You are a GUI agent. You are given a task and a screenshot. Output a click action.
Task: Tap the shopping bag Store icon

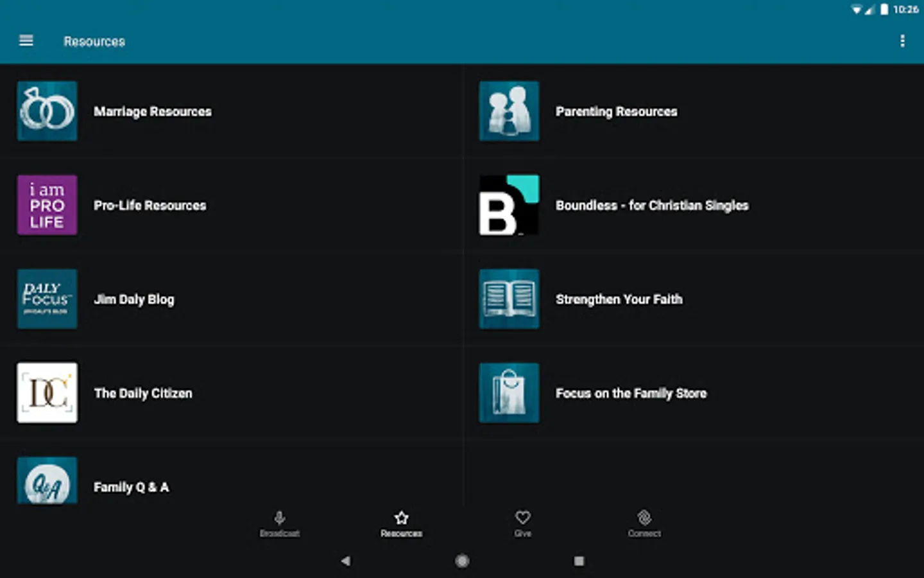tap(509, 392)
